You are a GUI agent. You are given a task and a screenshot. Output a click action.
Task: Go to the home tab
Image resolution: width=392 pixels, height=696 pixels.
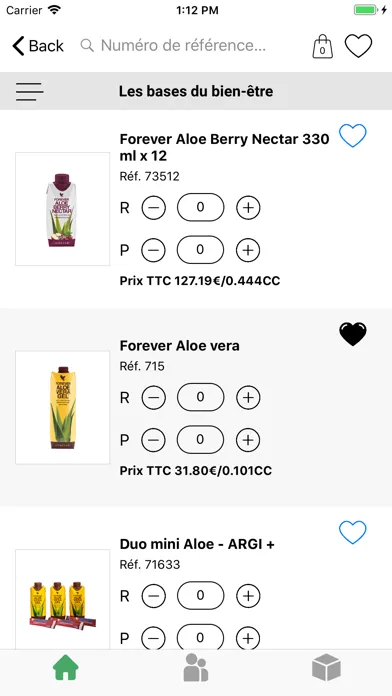[x=66, y=667]
